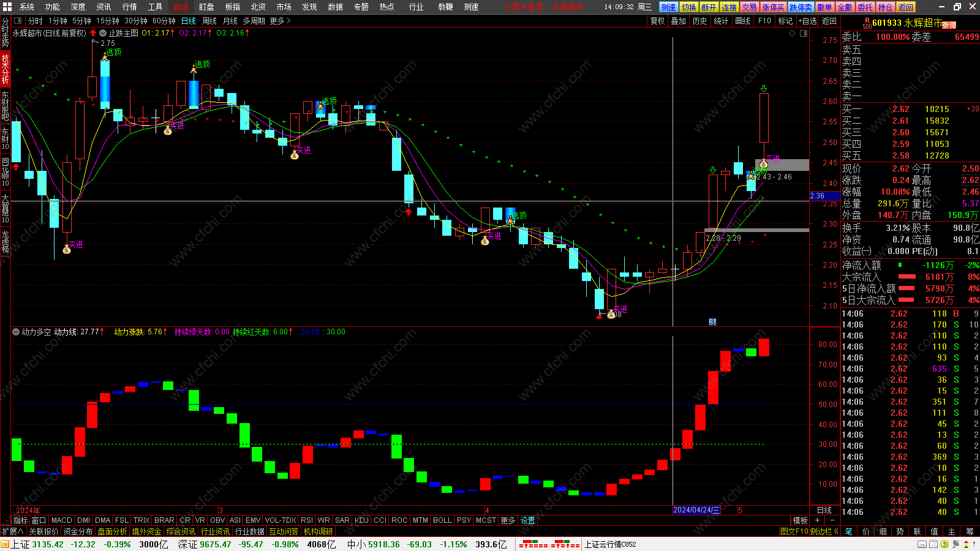980x551 pixels.
Task: Open the 龙虎榜 left sidebar tab
Action: tap(5, 242)
